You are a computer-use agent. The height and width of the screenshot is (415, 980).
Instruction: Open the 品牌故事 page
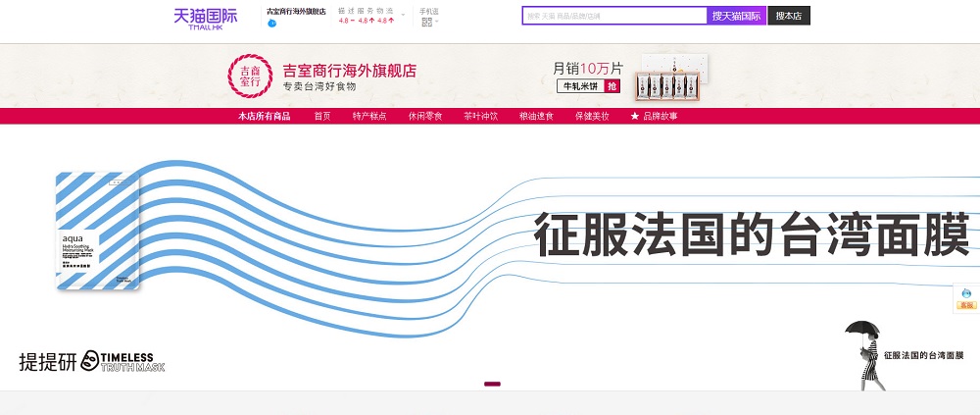point(660,117)
